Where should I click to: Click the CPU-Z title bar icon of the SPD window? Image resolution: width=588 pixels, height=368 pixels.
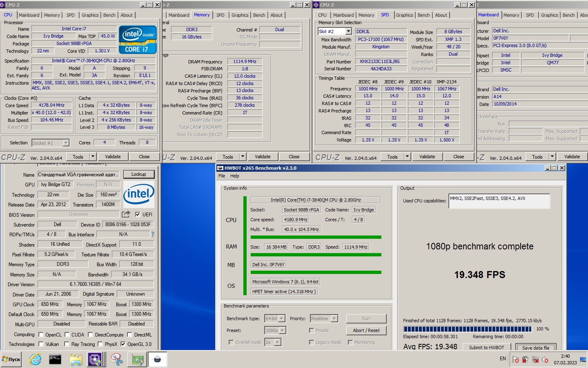pos(316,5)
